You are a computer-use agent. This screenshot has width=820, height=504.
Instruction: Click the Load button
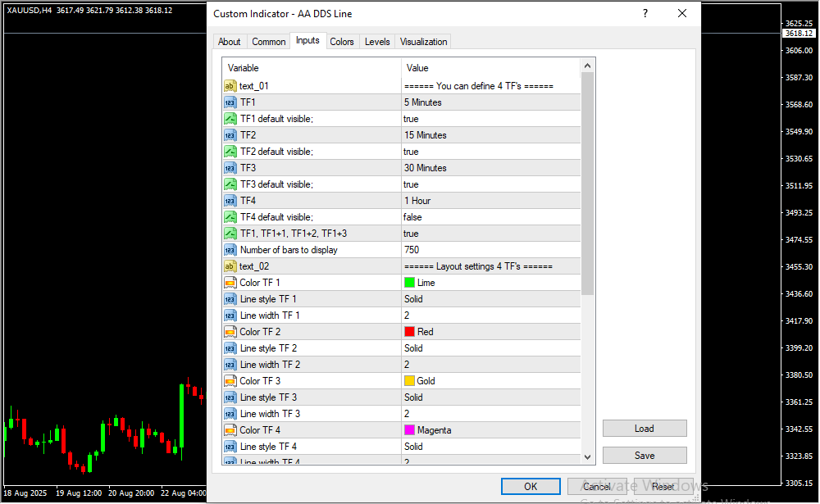(x=645, y=429)
